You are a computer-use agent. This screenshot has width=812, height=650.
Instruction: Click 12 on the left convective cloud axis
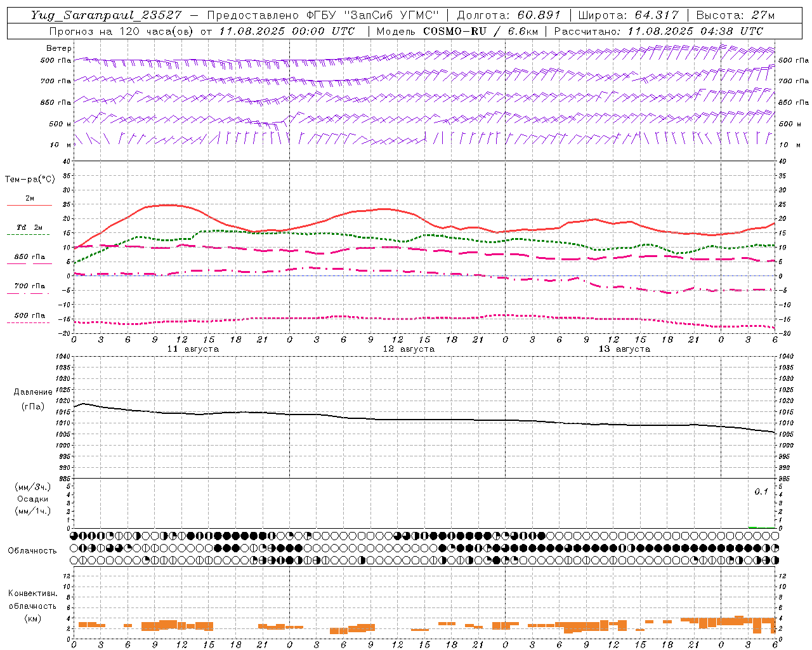pos(66,576)
